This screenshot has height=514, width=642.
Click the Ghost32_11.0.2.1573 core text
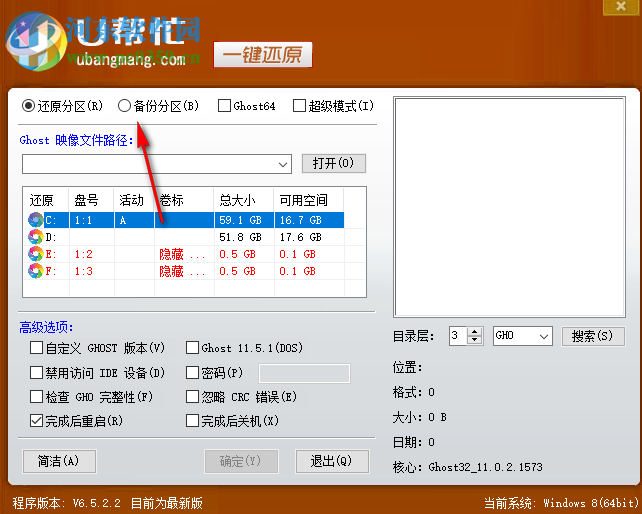pyautogui.click(x=486, y=467)
